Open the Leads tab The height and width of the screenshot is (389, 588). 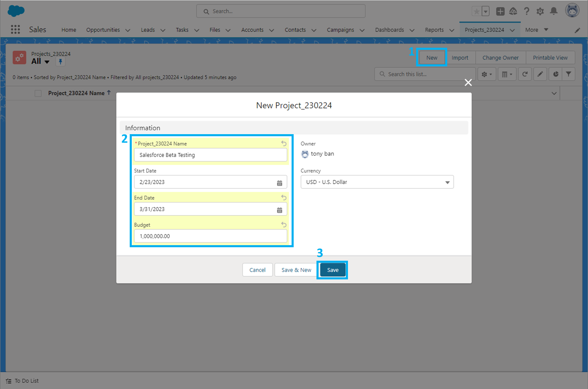pos(148,30)
